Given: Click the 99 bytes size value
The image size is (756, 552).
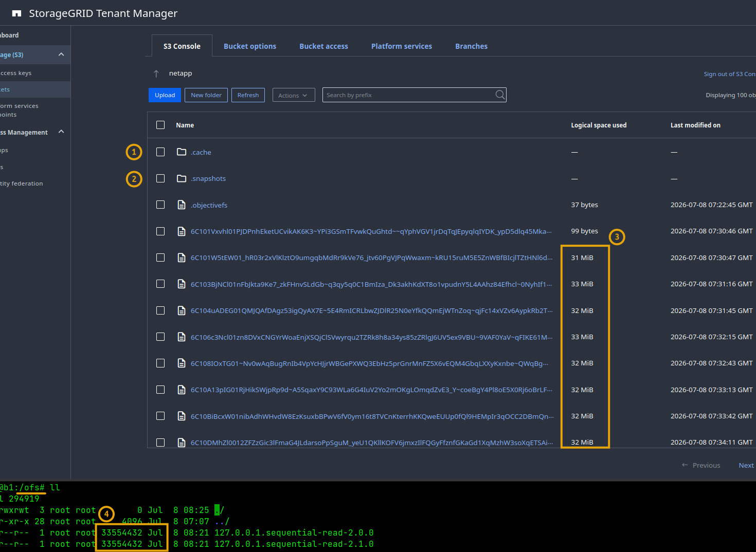Looking at the screenshot, I should tap(584, 231).
